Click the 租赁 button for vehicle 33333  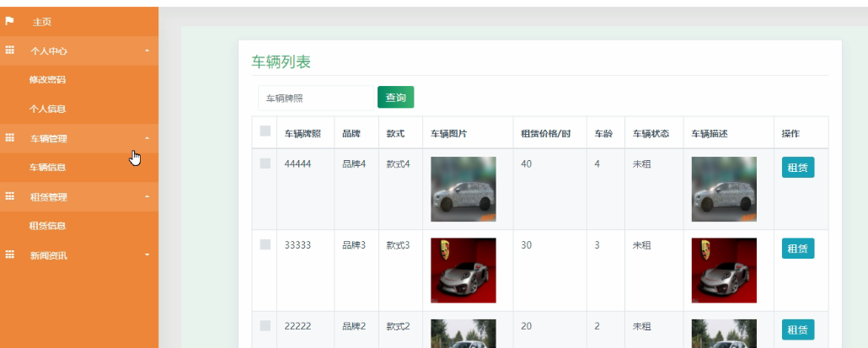point(798,249)
